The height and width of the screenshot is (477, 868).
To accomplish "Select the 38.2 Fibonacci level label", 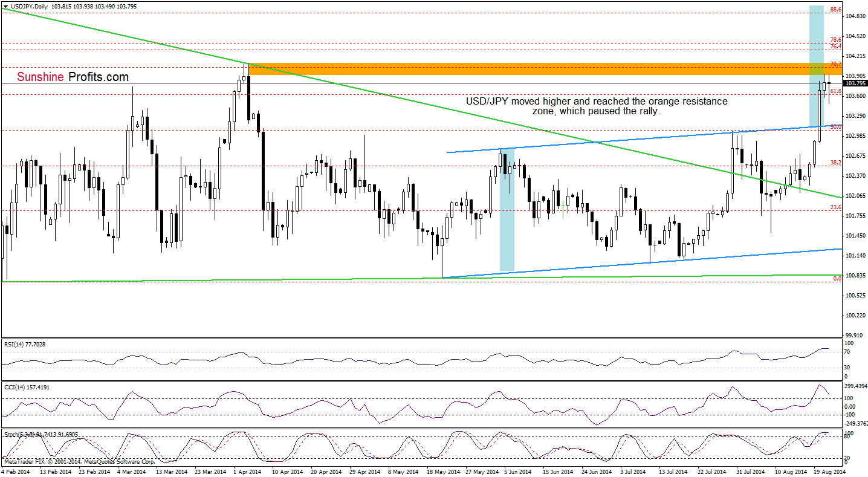I will click(x=837, y=163).
